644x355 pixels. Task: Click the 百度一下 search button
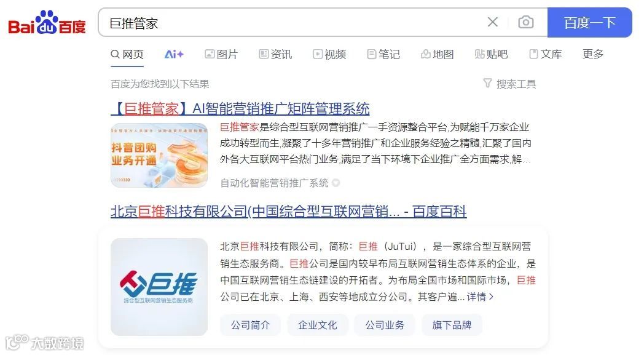click(x=589, y=23)
